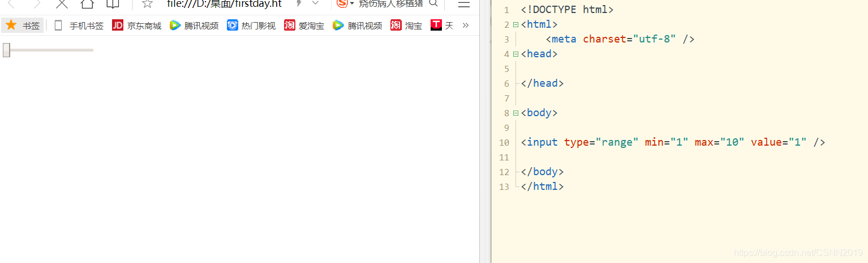Click the <!DOCTYPE html> code line
Screen dimensions: 868x263
click(567, 10)
